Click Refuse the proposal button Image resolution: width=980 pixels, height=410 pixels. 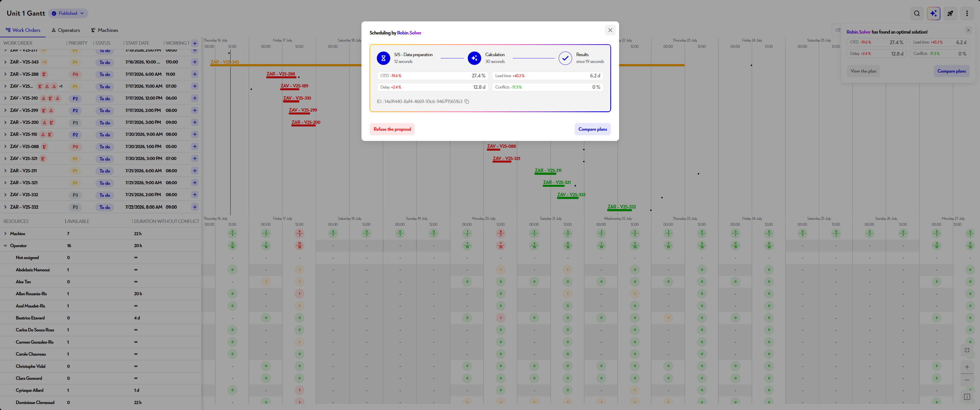click(x=392, y=129)
